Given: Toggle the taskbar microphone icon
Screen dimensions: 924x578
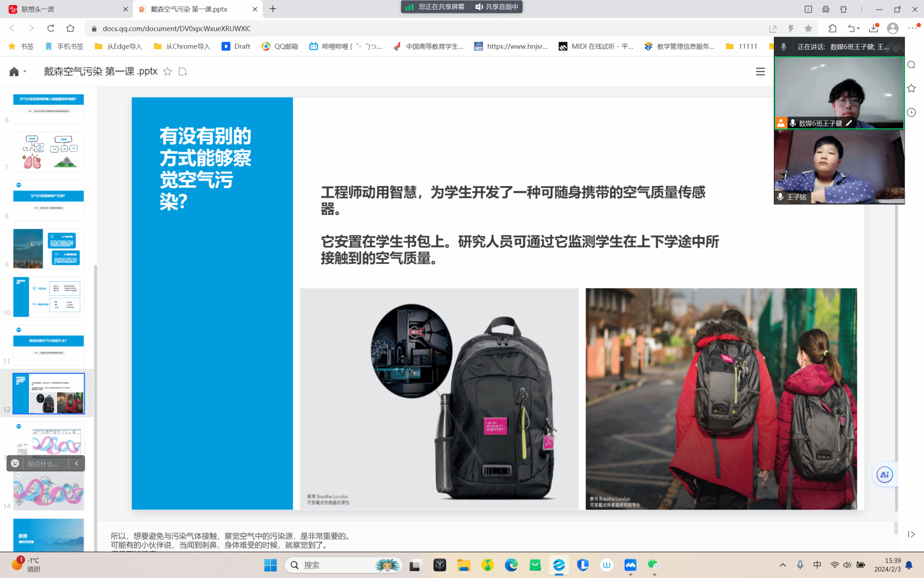Looking at the screenshot, I should (800, 565).
